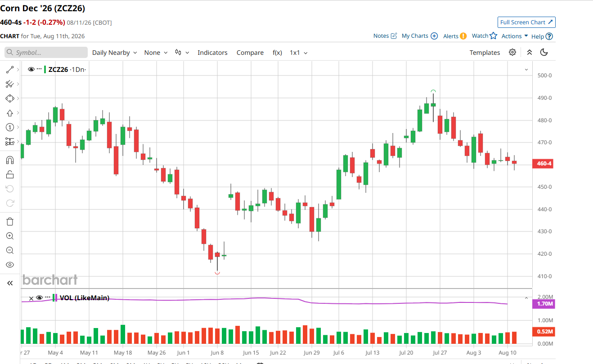The height and width of the screenshot is (364, 593).
Task: Open the candlestick chart type dropdown
Action: (182, 53)
